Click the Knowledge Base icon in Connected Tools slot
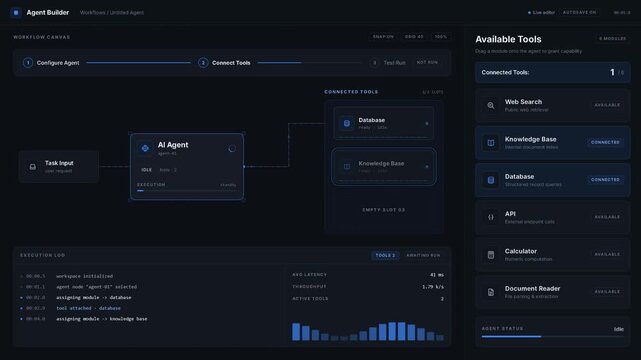The image size is (641, 360). pos(347,167)
